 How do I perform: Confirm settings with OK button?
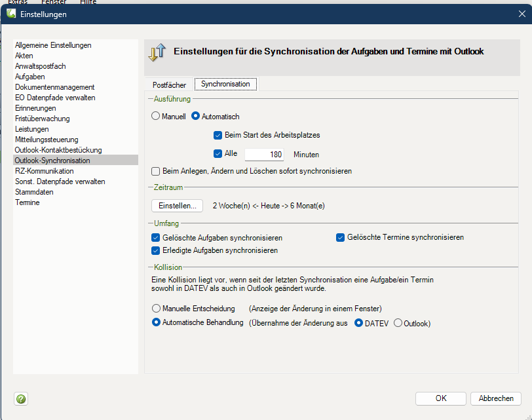point(441,398)
